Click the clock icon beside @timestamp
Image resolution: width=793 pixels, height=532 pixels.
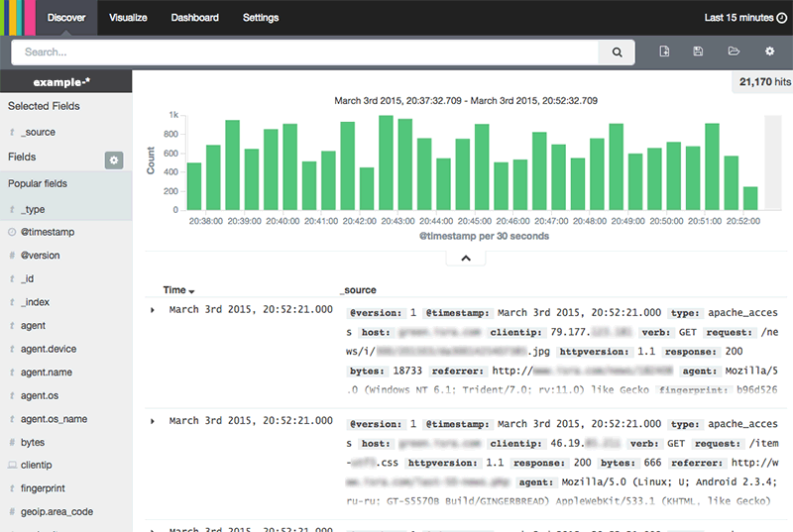click(x=12, y=232)
